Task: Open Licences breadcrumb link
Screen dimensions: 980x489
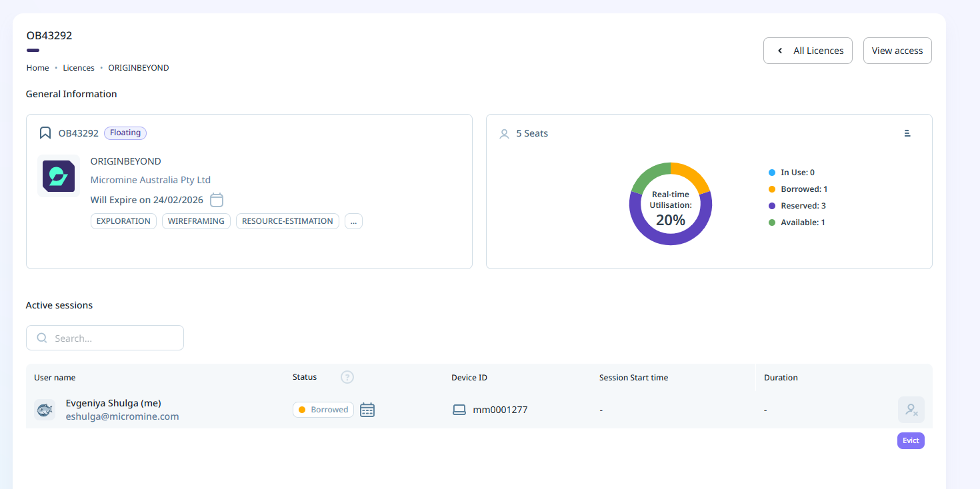Action: click(79, 68)
